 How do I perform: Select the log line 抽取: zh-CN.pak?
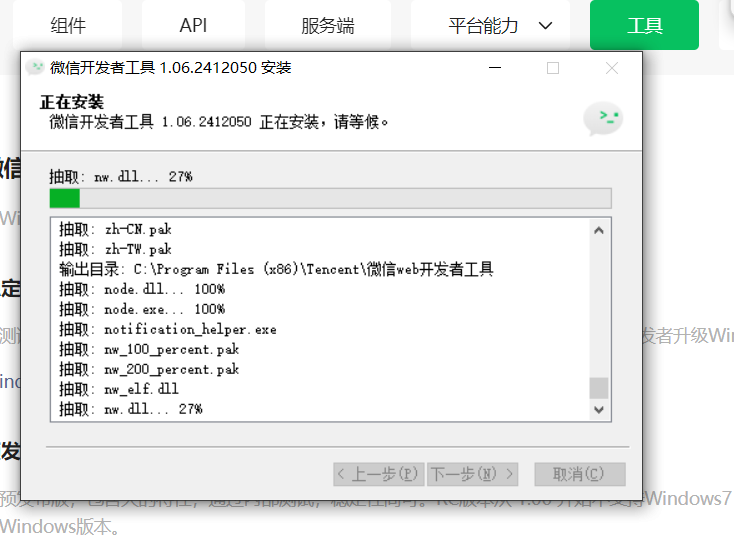[x=115, y=229]
